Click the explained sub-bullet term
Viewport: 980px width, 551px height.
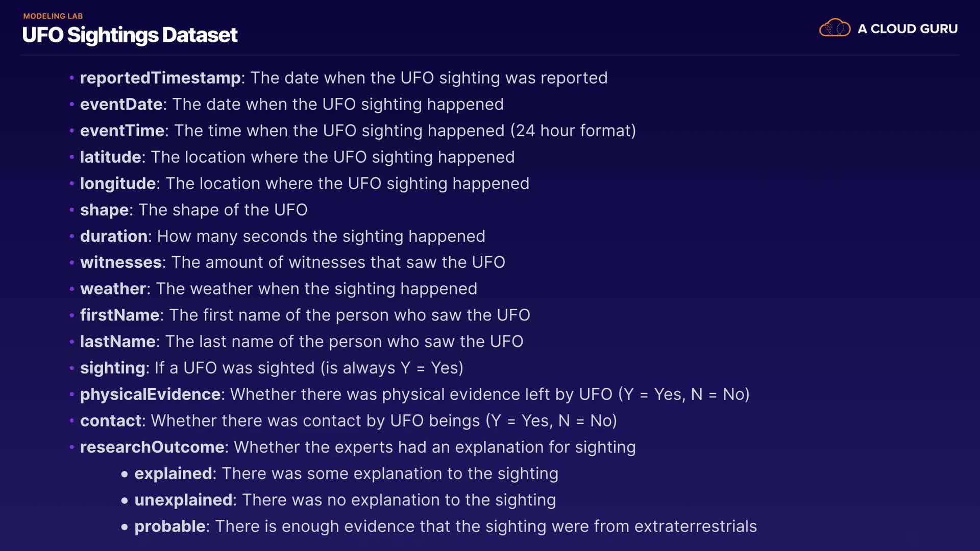click(x=173, y=474)
